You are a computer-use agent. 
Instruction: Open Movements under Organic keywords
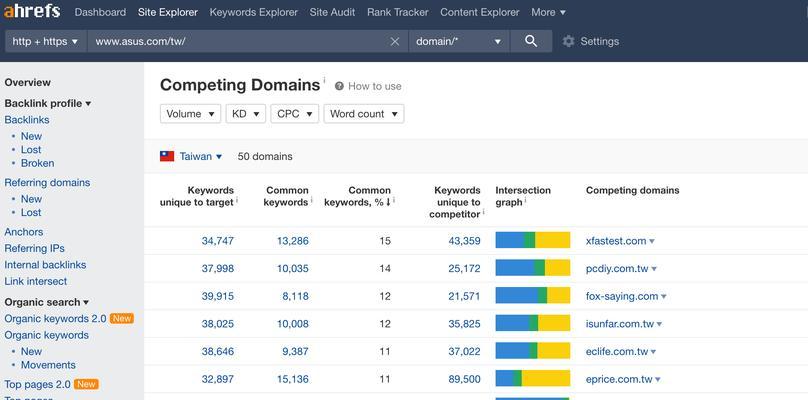(x=48, y=365)
